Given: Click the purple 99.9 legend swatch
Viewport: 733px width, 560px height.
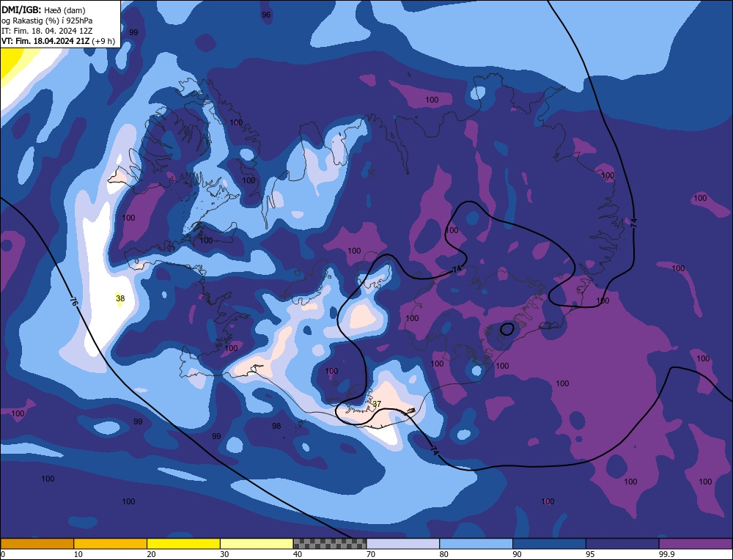Looking at the screenshot, I should [696, 544].
